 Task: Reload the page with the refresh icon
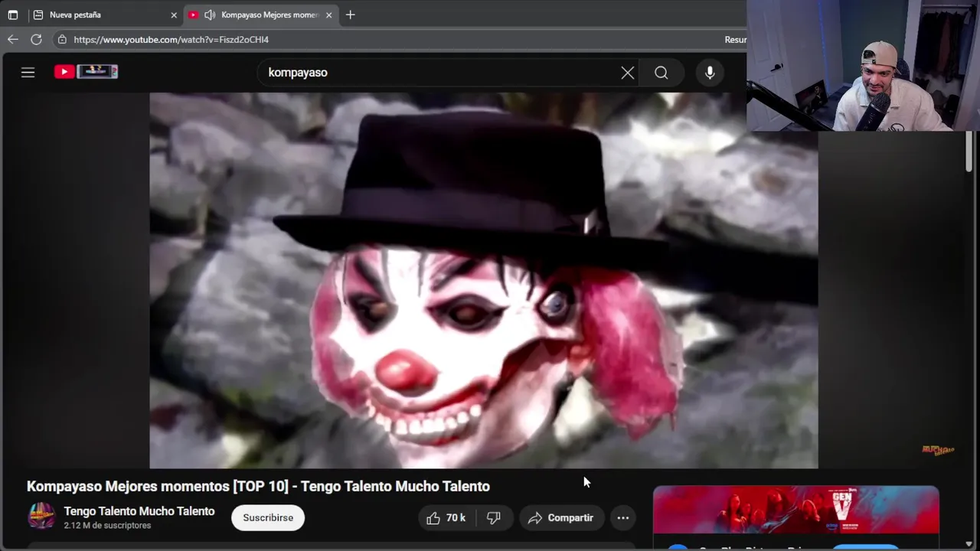(x=36, y=39)
